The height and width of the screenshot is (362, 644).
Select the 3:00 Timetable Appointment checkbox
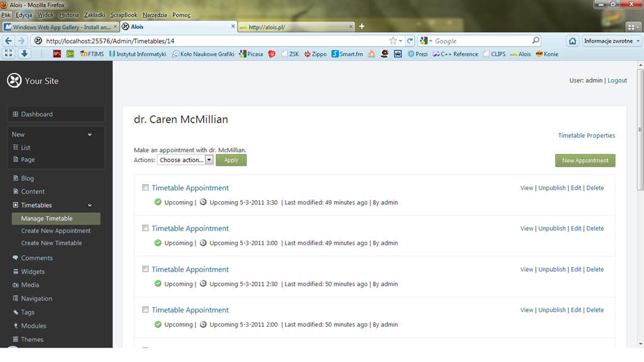pyautogui.click(x=145, y=228)
